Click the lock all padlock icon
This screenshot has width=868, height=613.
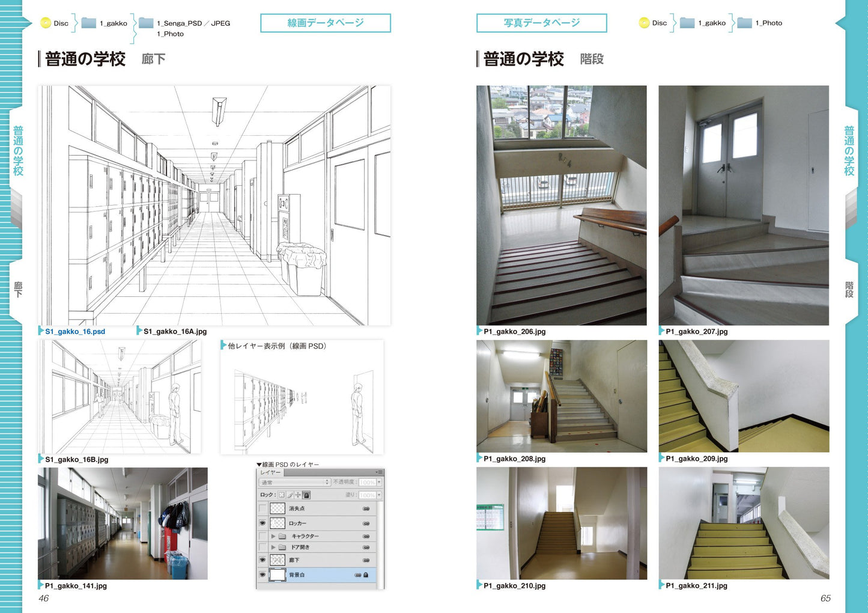[306, 495]
